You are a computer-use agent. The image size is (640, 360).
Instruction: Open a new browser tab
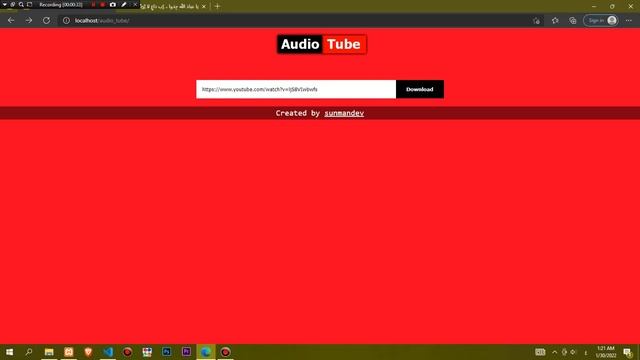coord(217,6)
